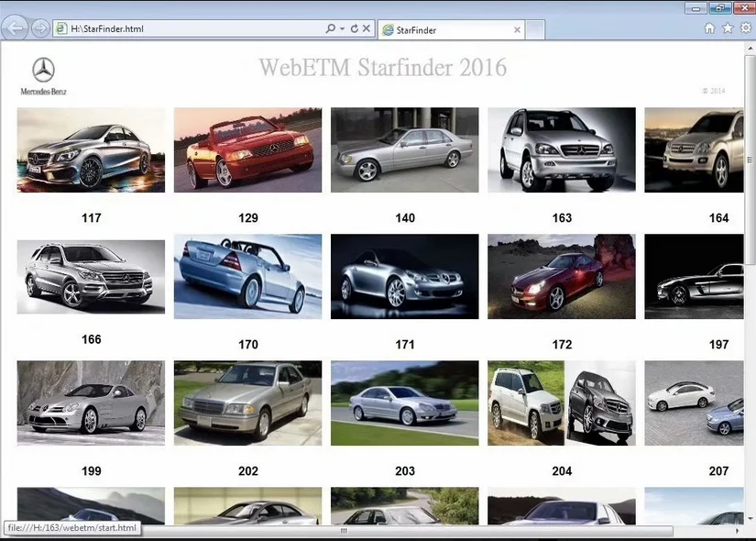This screenshot has height=541, width=756.
Task: Click the 129 model number label
Action: pos(248,218)
